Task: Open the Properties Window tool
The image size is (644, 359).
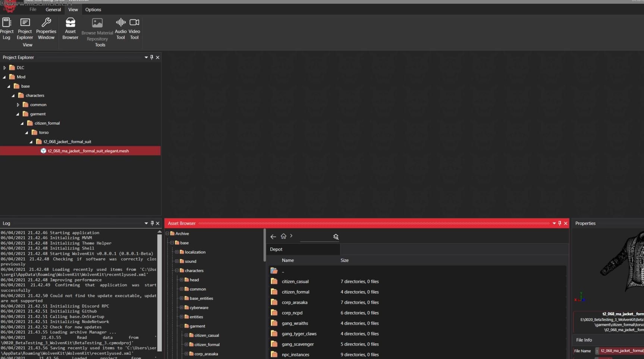Action: coord(46,28)
